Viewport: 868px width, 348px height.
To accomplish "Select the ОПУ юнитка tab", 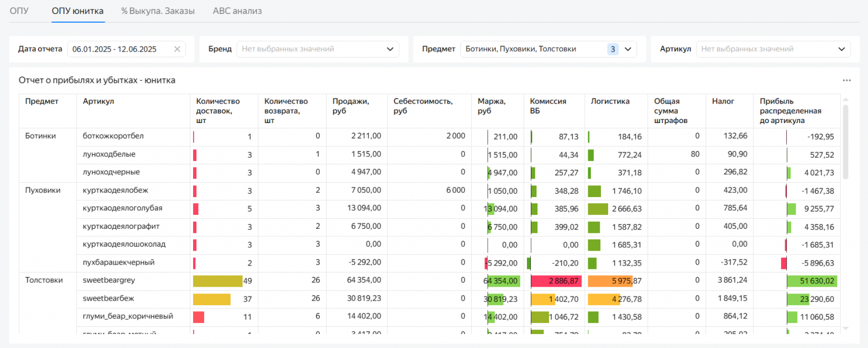I will click(78, 11).
